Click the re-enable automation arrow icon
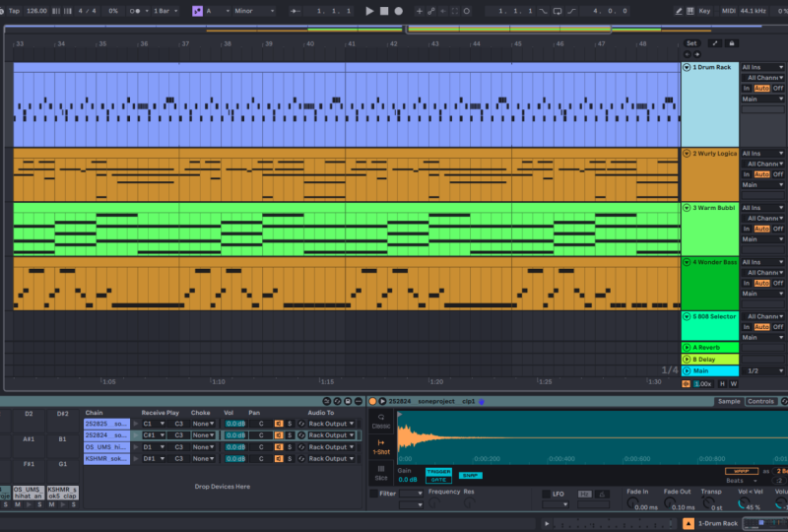The height and width of the screenshot is (532, 788). (x=443, y=11)
